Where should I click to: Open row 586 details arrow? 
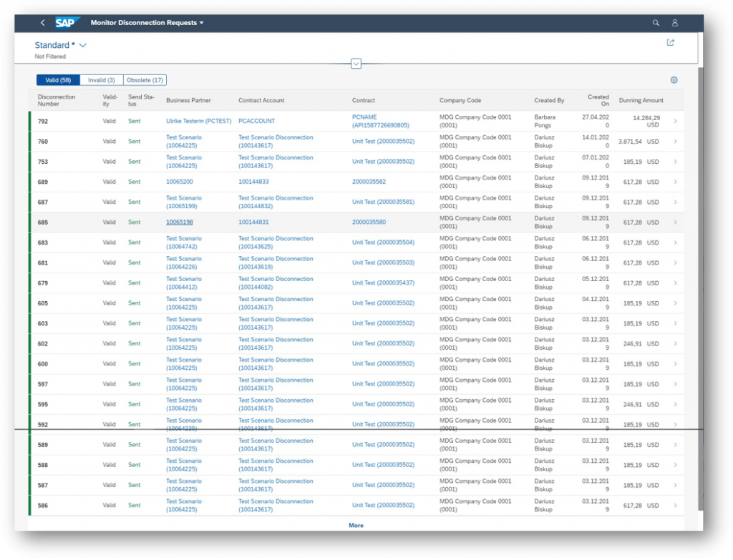point(676,506)
